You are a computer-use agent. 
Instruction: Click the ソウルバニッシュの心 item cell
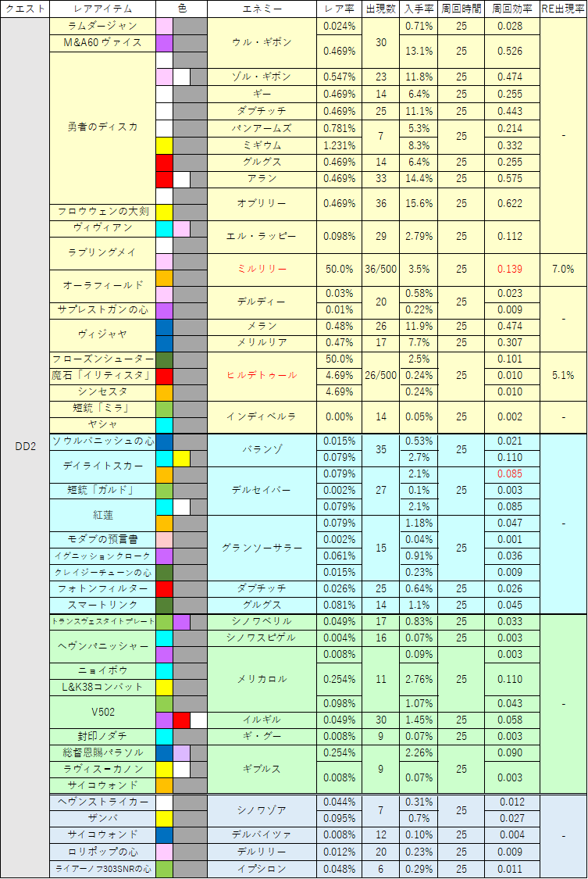[x=102, y=441]
